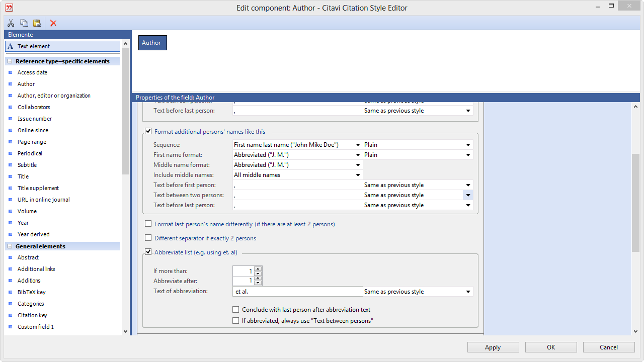Select the Custom field 1 element
The height and width of the screenshot is (362, 644).
point(36,327)
